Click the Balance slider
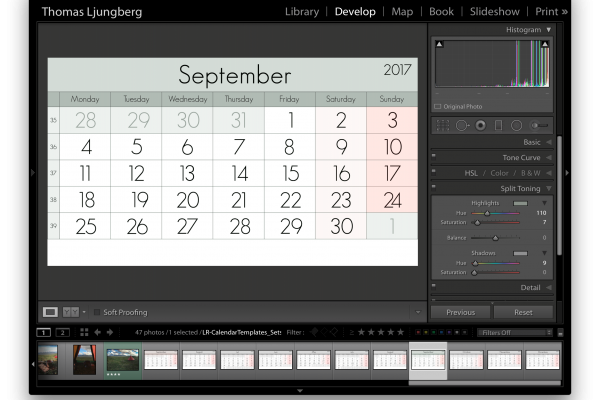600x400 pixels. click(495, 238)
